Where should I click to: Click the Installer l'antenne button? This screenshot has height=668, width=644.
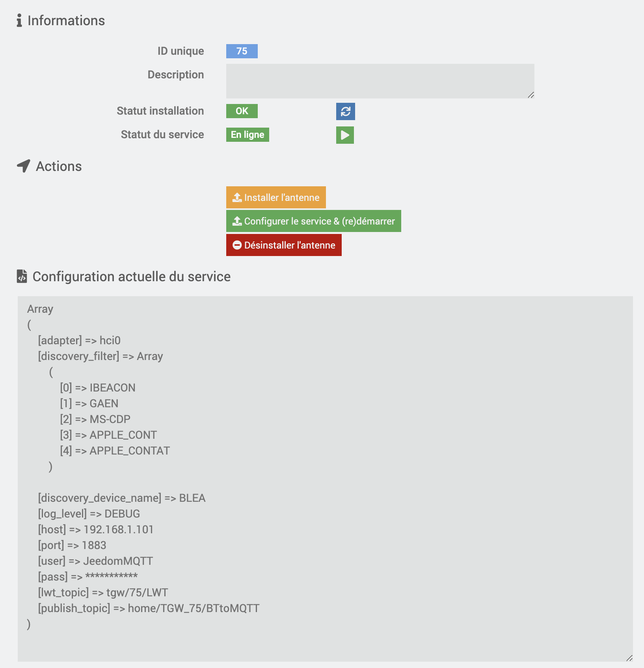276,197
